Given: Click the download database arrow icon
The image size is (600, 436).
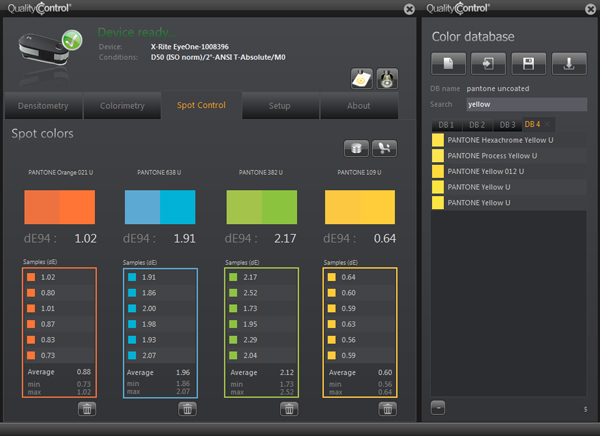Looking at the screenshot, I should (569, 64).
